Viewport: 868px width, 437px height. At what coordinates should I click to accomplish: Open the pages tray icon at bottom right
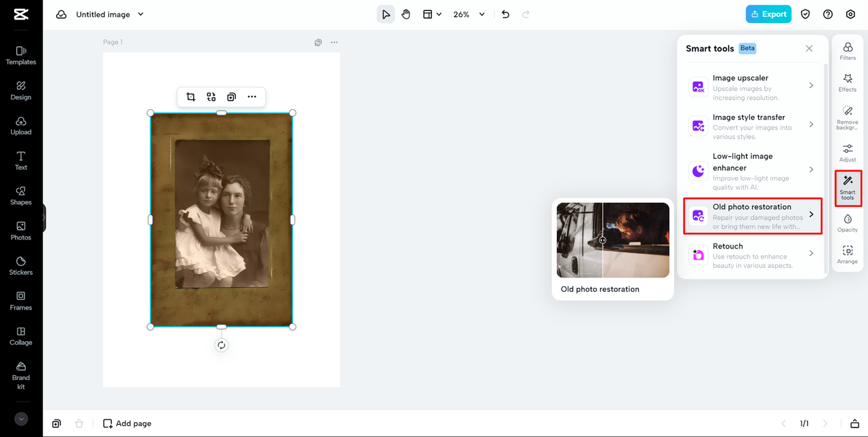tap(855, 423)
